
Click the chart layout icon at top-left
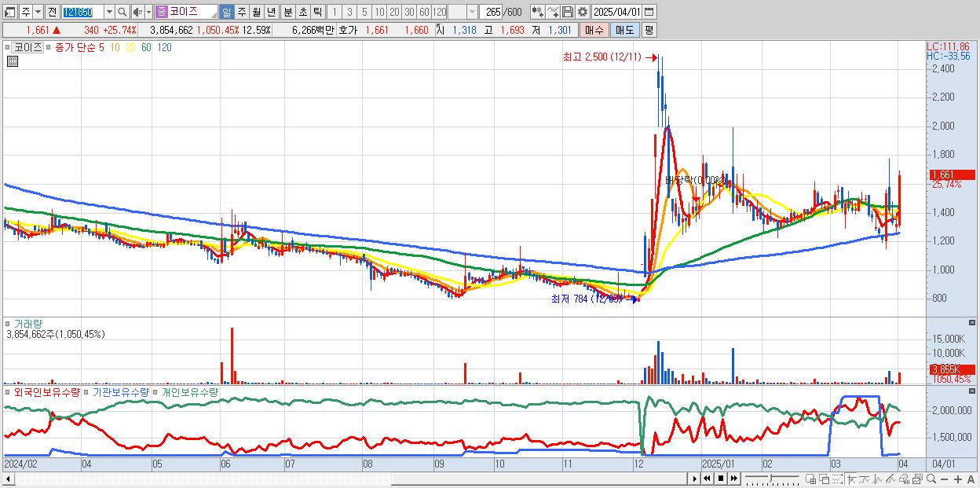tap(9, 12)
